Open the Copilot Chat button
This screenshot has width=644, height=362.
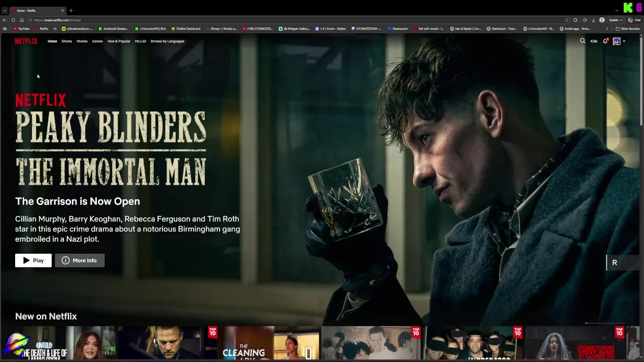[x=633, y=20]
